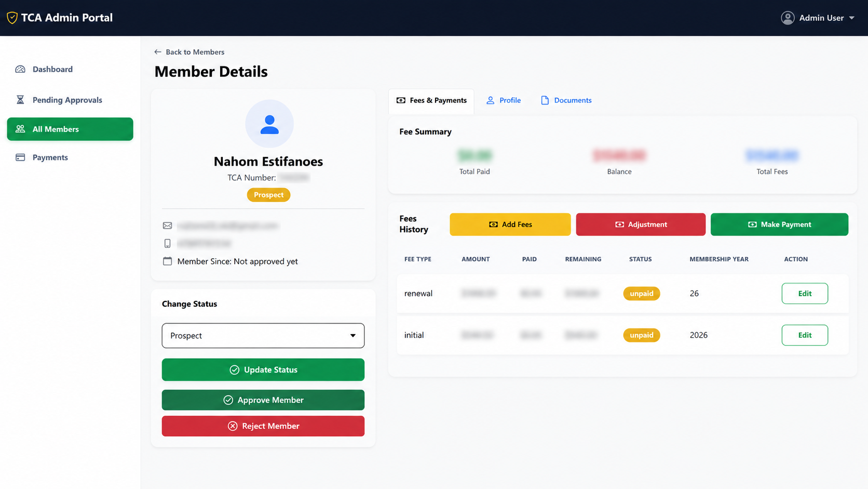Click the cash icon on Fees & Payments tab
Image resolution: width=868 pixels, height=489 pixels.
coord(401,100)
